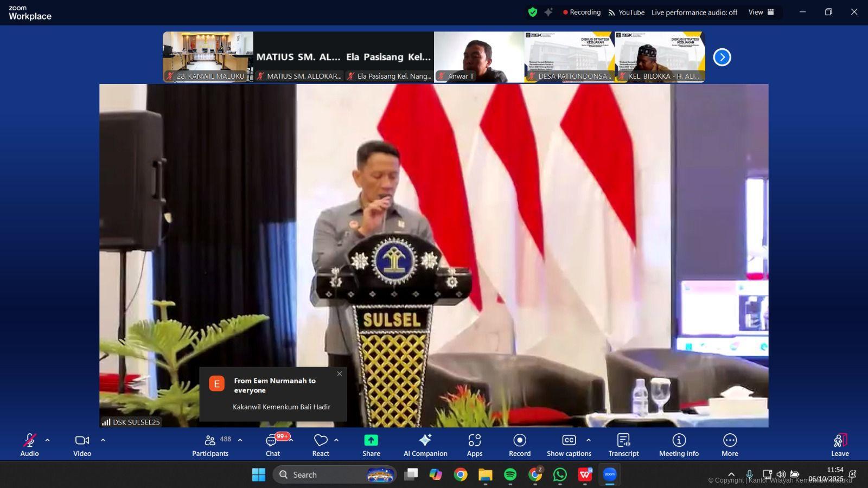Viewport: 868px width, 488px height.
Task: Expand the Audio options arrow
Action: (x=48, y=440)
